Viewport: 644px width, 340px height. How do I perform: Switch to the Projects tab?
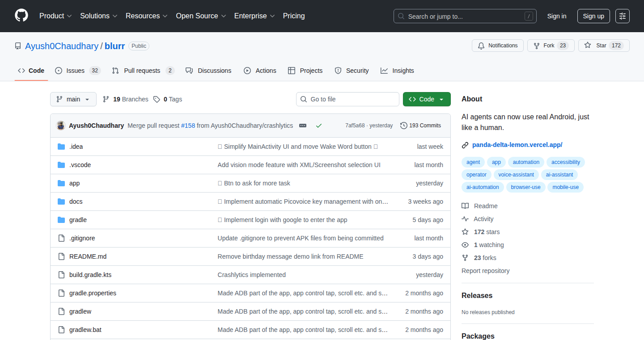point(305,71)
